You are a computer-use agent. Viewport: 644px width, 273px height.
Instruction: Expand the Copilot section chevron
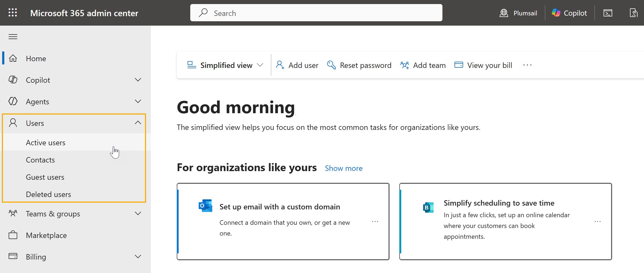coord(138,80)
